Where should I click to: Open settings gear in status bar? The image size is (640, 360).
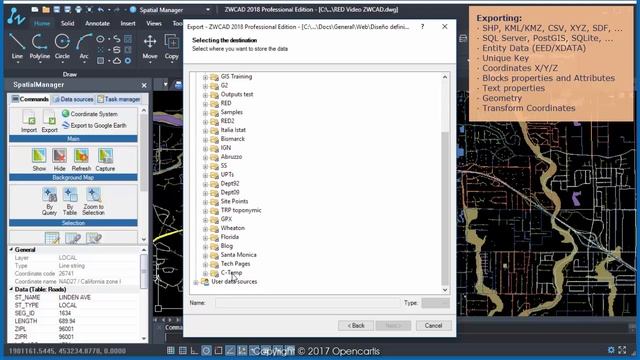coord(611,350)
